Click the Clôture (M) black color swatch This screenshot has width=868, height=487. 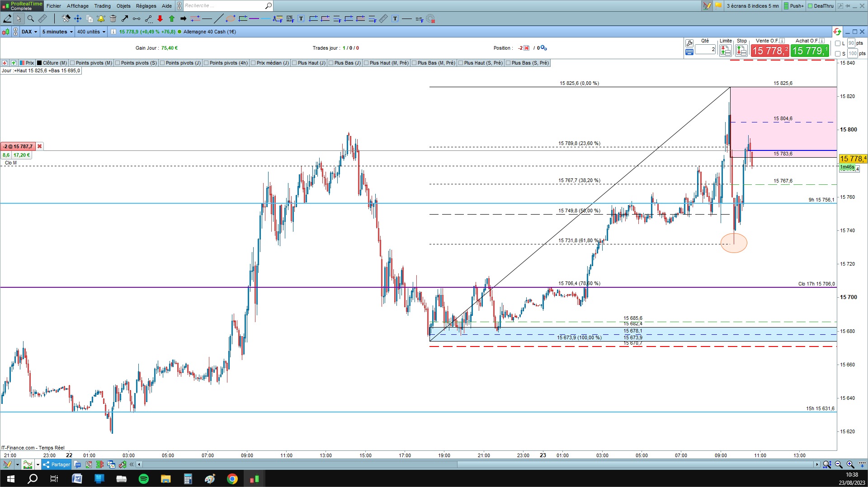point(40,63)
